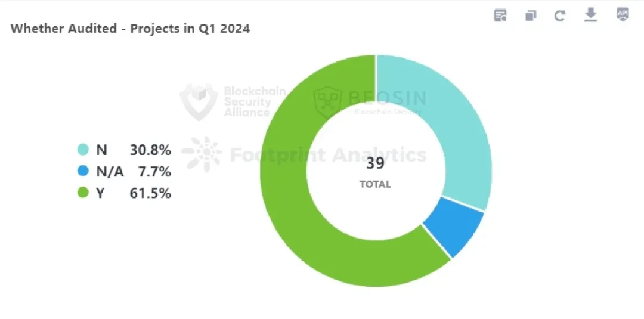Image resolution: width=644 pixels, height=319 pixels.
Task: Select the Y legend label
Action: (100, 193)
